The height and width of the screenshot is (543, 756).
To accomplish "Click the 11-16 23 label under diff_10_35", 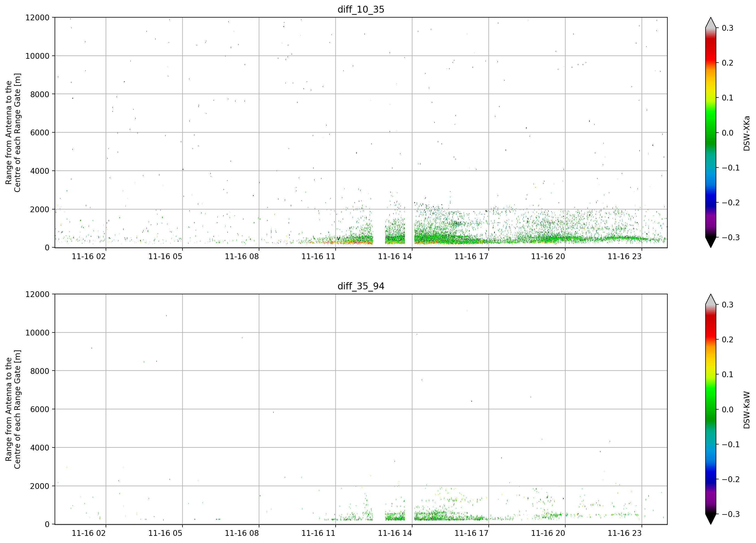I will click(625, 256).
